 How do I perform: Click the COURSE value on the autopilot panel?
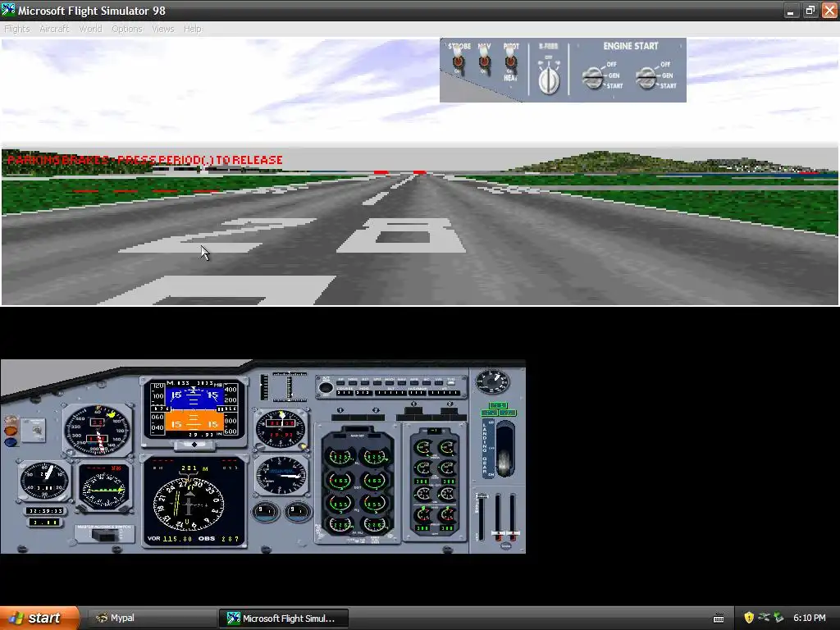point(345,393)
